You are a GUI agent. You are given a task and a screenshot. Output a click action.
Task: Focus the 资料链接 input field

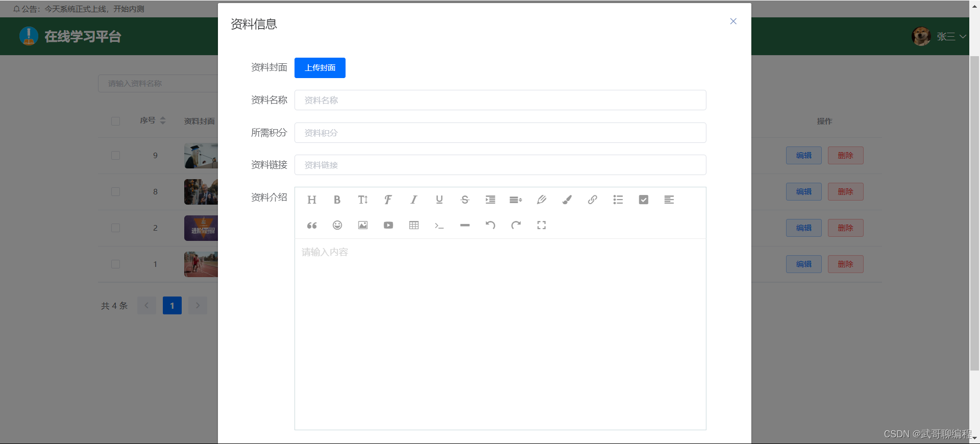coord(500,165)
